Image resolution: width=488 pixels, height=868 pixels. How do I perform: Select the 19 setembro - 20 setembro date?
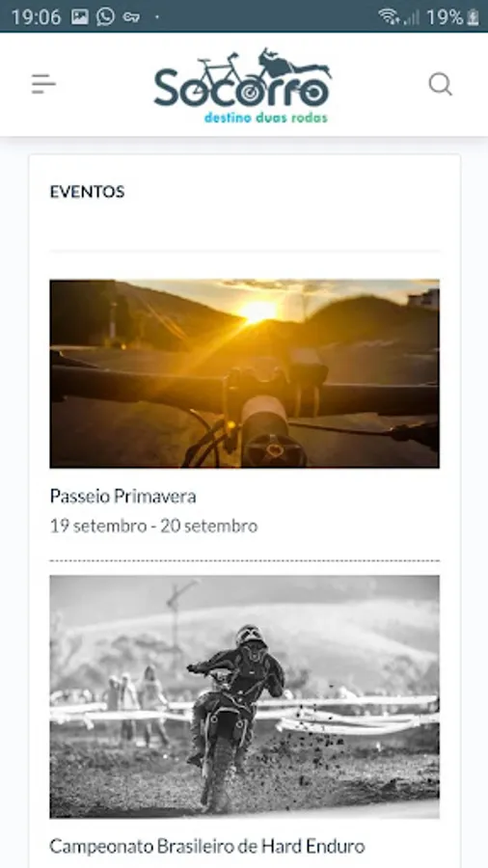pyautogui.click(x=153, y=526)
